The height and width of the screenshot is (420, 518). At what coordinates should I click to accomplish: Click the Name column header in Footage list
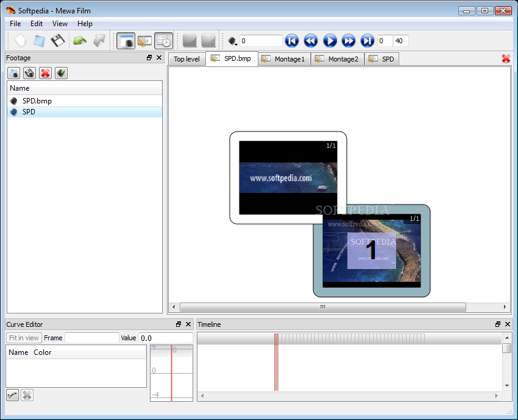pyautogui.click(x=85, y=88)
